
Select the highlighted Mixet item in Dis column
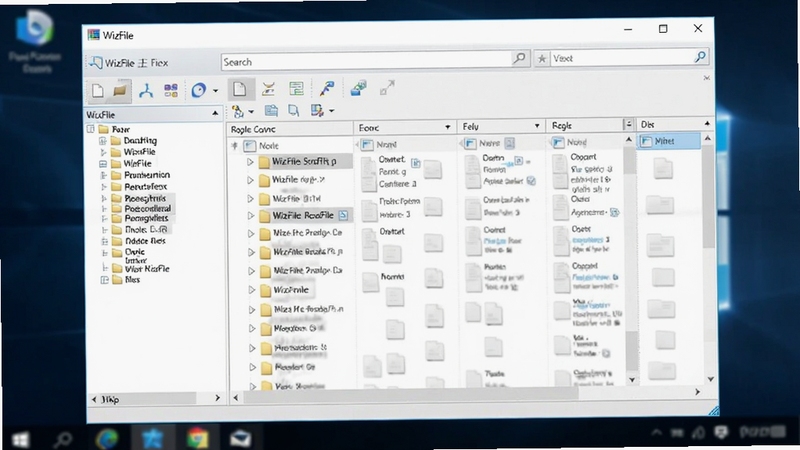[x=669, y=141]
